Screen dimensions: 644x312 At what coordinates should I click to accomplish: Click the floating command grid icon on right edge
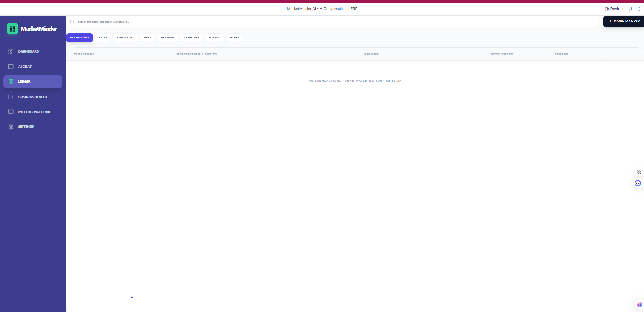tap(639, 172)
